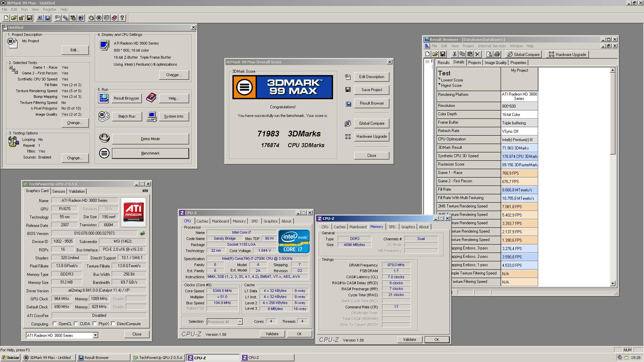Click the Batch Run button
644x362 pixels.
[x=127, y=116]
